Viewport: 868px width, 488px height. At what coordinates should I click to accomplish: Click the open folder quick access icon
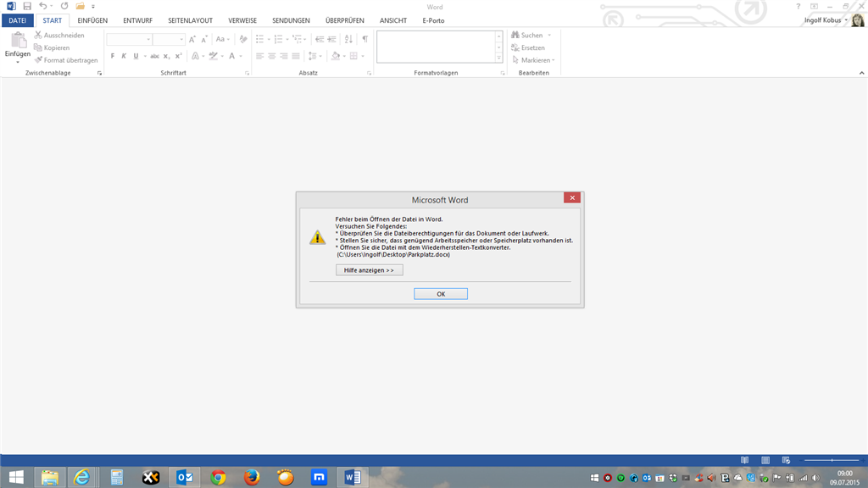pos(81,6)
